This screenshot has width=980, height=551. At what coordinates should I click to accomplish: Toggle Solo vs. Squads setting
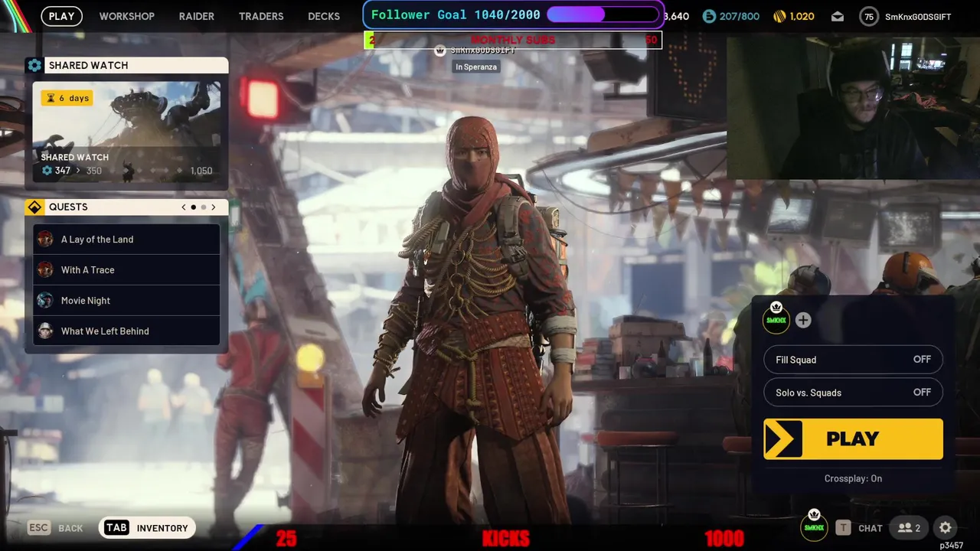tap(853, 393)
